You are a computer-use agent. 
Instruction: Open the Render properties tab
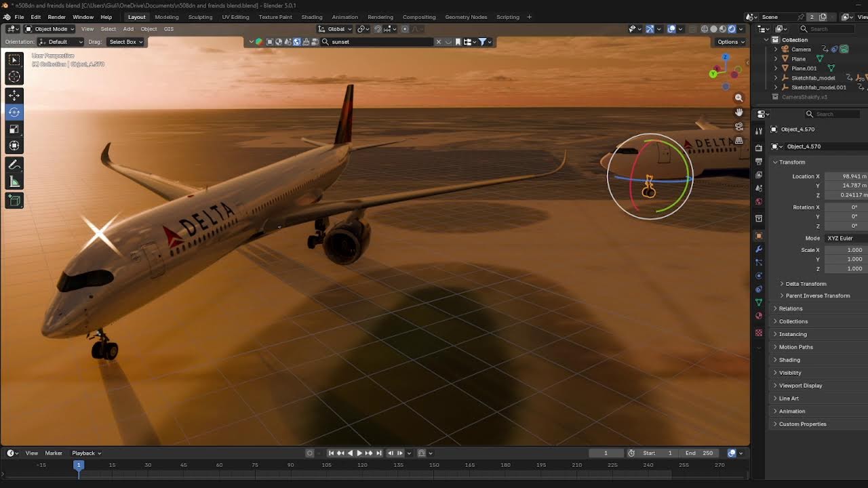[x=759, y=148]
